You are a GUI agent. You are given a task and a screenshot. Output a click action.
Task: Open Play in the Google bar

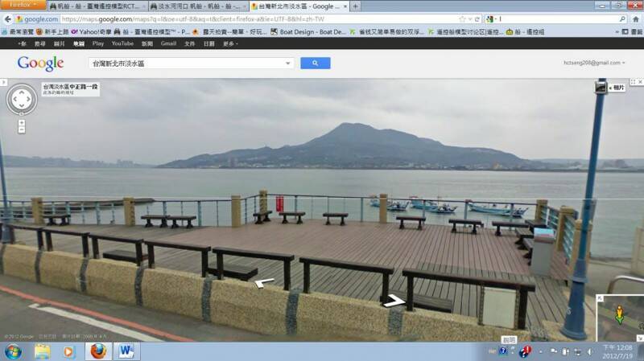coord(97,43)
